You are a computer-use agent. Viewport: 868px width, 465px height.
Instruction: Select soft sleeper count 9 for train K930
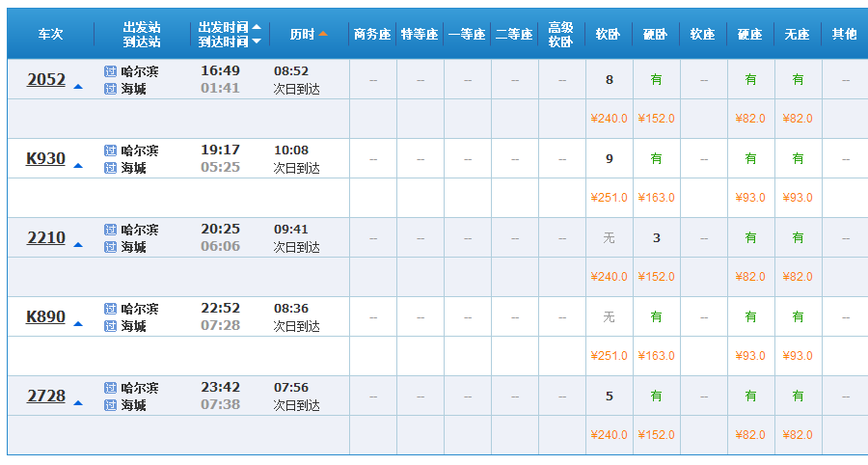[609, 159]
